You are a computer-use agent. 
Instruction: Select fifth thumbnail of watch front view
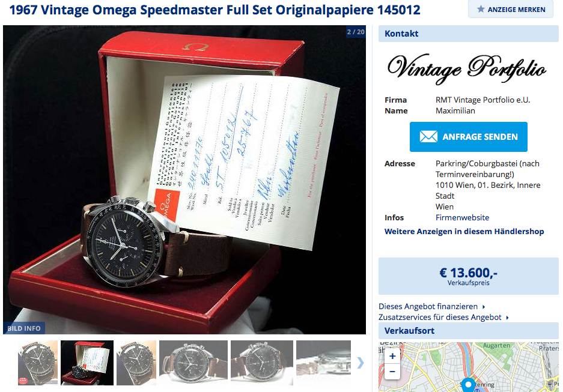[262, 363]
